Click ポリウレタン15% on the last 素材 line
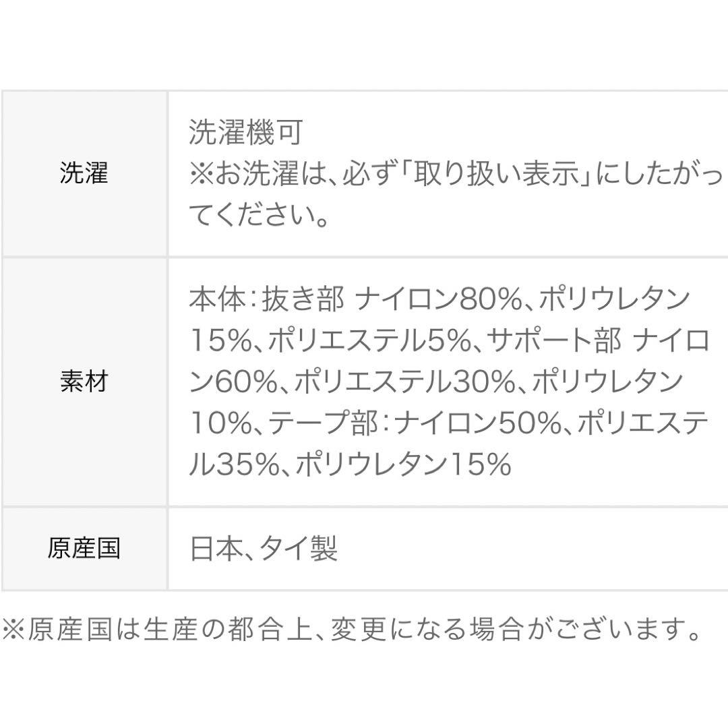The height and width of the screenshot is (728, 728). [x=403, y=465]
